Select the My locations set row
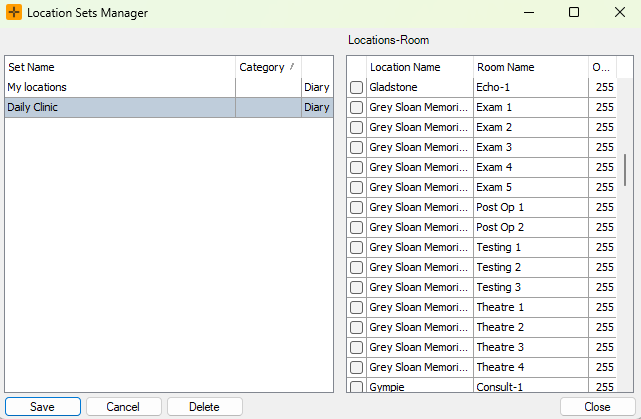Screen dimensions: 641x419 point(169,87)
